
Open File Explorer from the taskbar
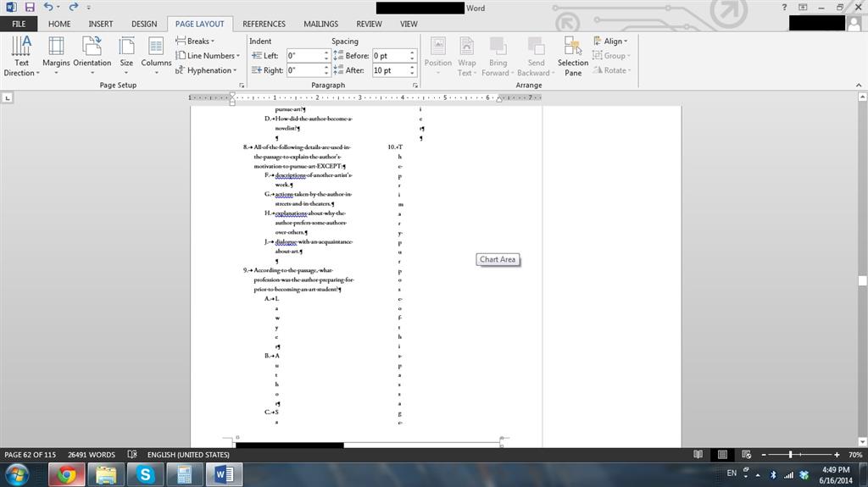click(x=106, y=475)
